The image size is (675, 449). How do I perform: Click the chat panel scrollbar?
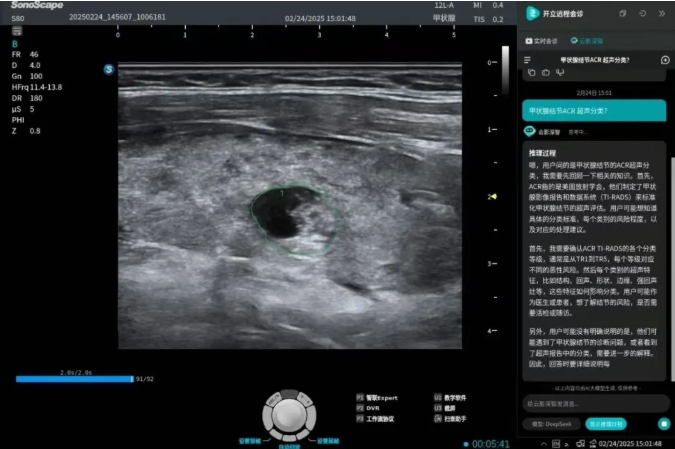(672, 269)
